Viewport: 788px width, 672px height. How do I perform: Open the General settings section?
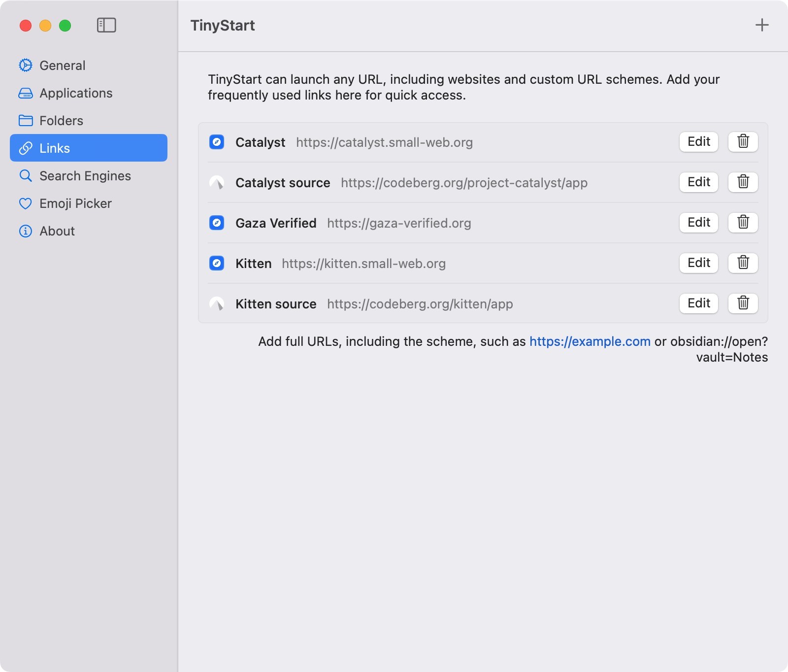(62, 66)
